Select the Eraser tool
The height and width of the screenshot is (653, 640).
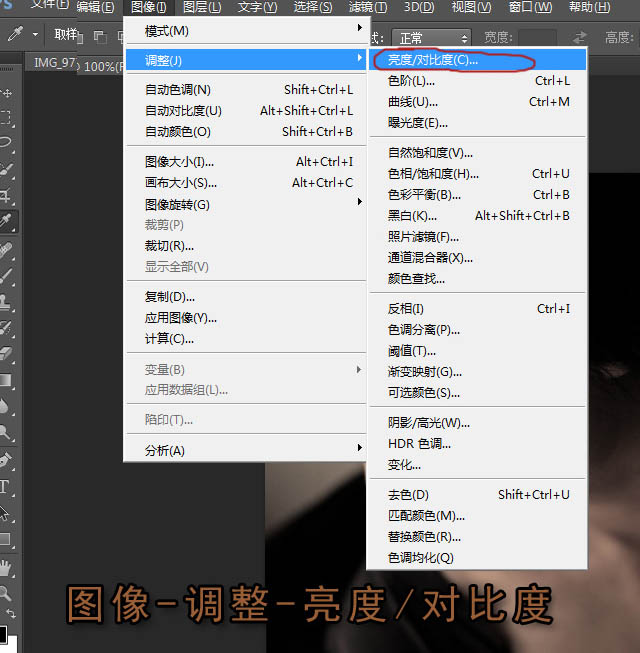point(7,354)
